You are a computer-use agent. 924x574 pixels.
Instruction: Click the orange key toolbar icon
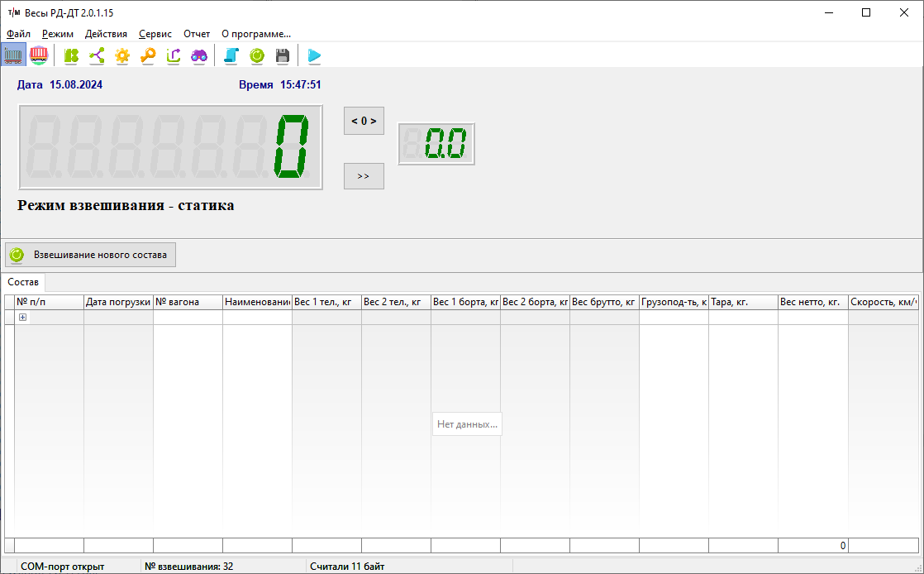point(148,55)
